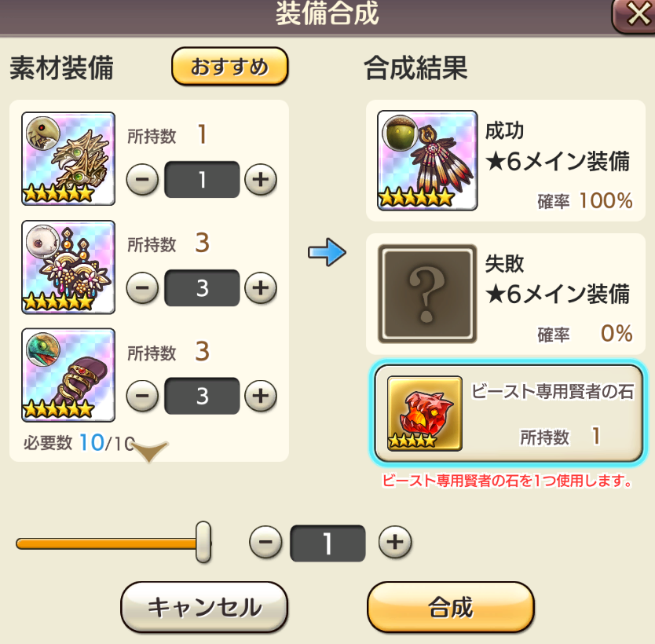Viewport: 655px width, 644px height.
Task: Decrease synthesis count with bottom minus
Action: [265, 542]
